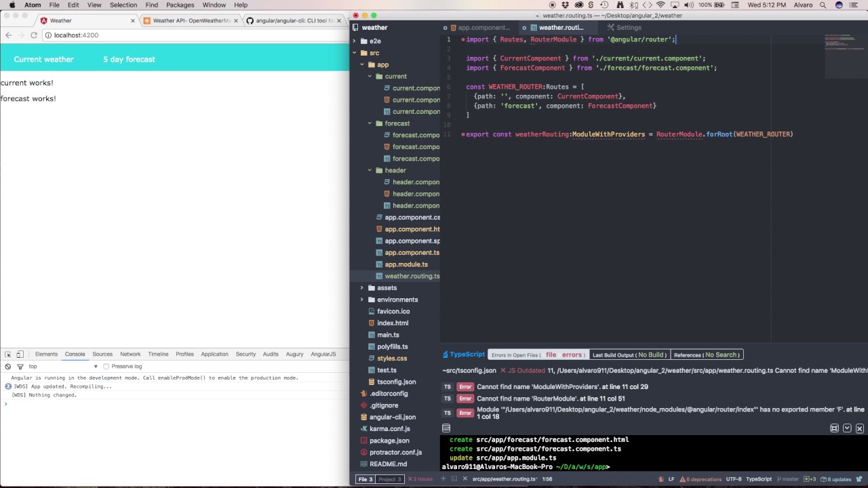Click the 3 issues indicator in the status bar
Viewport: 868px width, 488px height.
point(420,479)
